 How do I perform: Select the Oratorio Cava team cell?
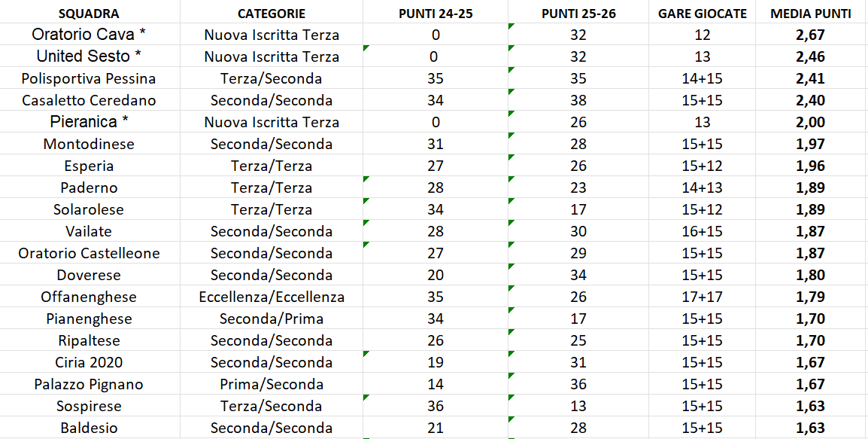tap(89, 35)
